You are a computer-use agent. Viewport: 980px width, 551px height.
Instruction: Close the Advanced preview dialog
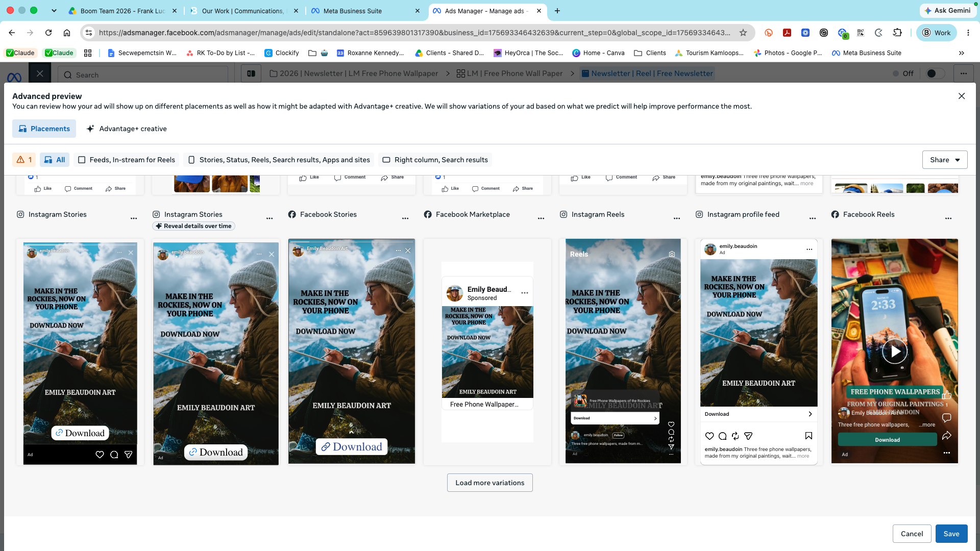(x=962, y=96)
